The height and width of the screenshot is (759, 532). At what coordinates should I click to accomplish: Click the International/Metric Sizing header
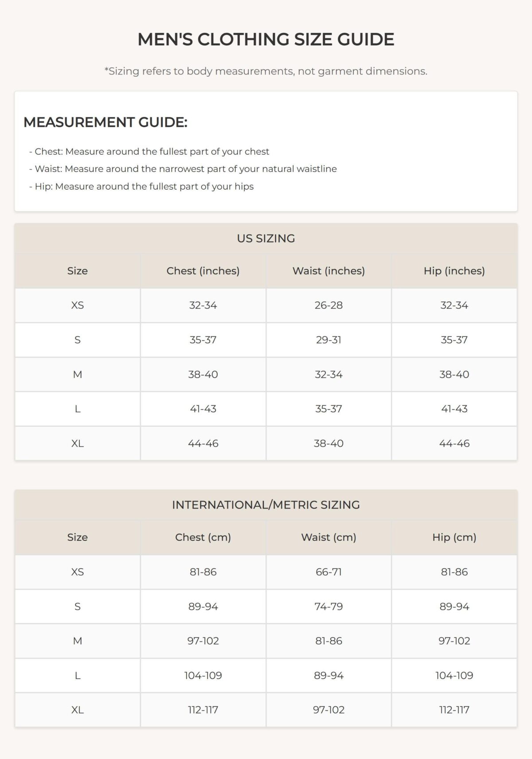(x=266, y=505)
